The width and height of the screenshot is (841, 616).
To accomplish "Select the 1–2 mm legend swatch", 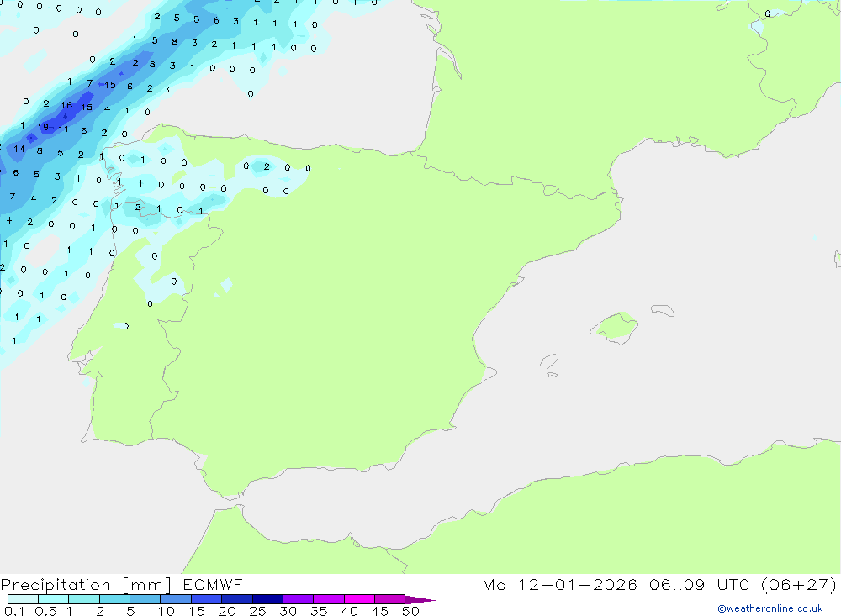I will (83, 599).
